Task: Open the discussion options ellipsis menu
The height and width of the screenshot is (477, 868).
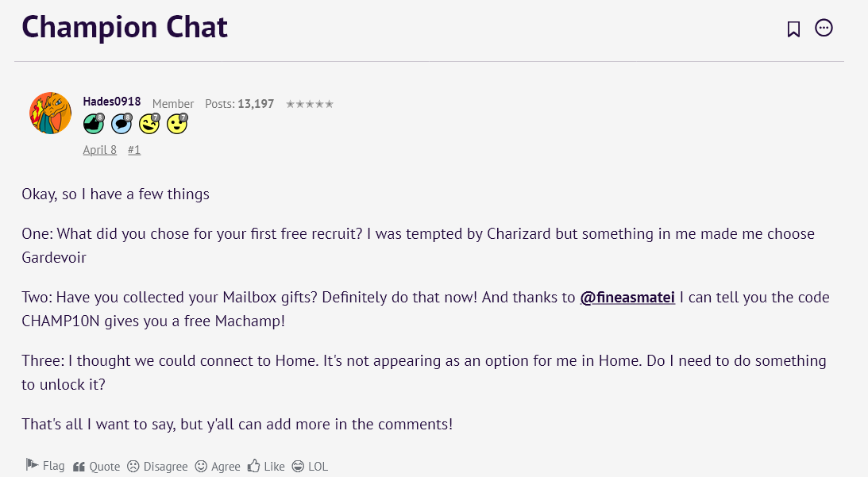Action: (x=824, y=29)
